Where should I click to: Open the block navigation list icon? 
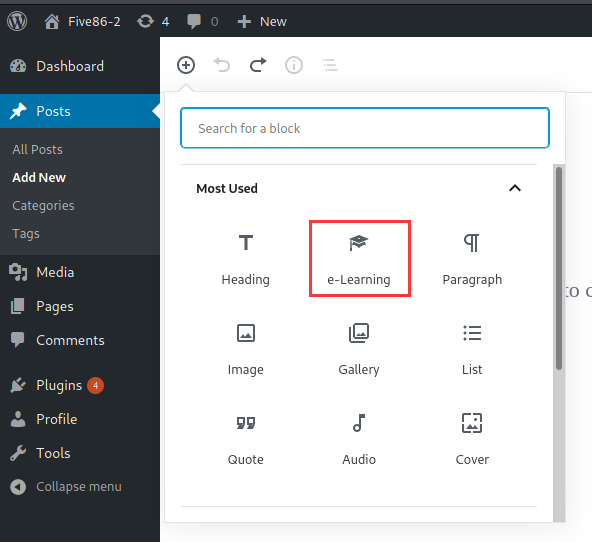(330, 65)
